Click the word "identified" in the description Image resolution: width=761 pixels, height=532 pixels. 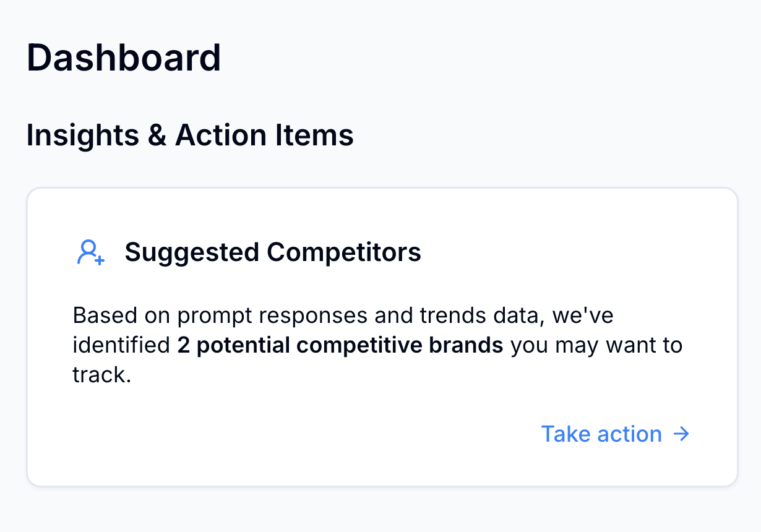(x=121, y=345)
